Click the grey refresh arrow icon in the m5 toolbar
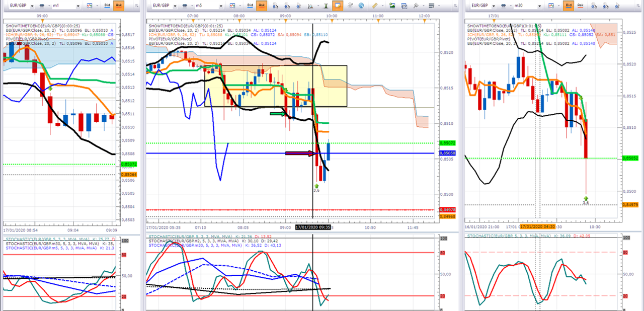This screenshot has width=644, height=311. tap(350, 6)
